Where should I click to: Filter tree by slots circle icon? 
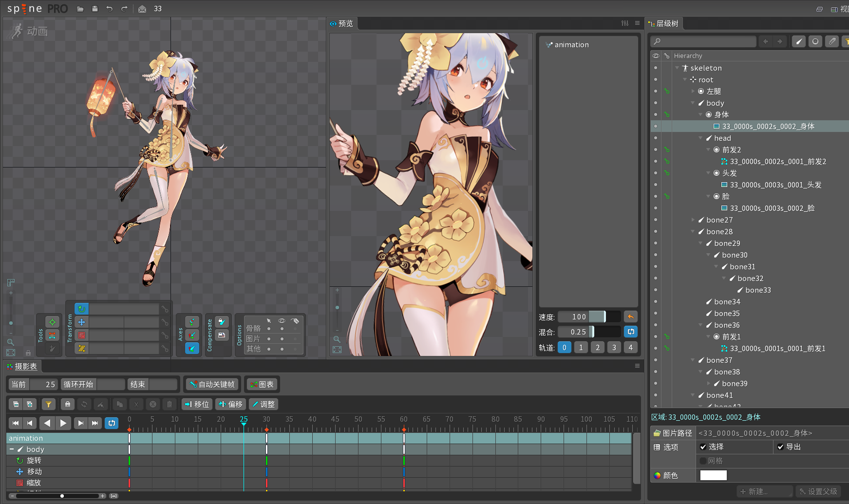(x=815, y=41)
